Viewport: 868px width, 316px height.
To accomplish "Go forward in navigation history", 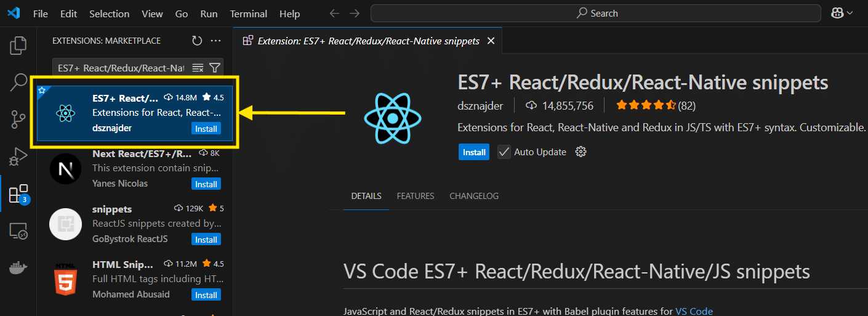I will (355, 13).
